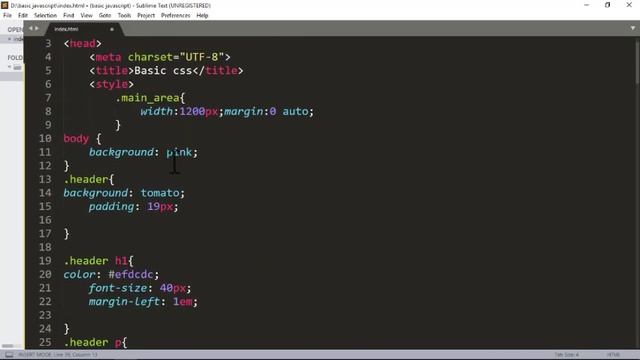The height and width of the screenshot is (360, 640).
Task: Click the 'margin-left' property
Action: 124,302
